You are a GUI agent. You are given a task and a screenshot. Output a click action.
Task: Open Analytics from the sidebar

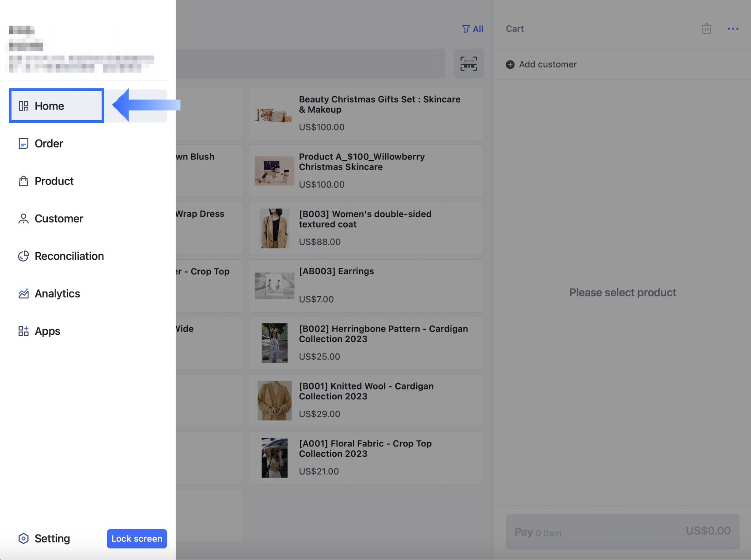(x=87, y=294)
